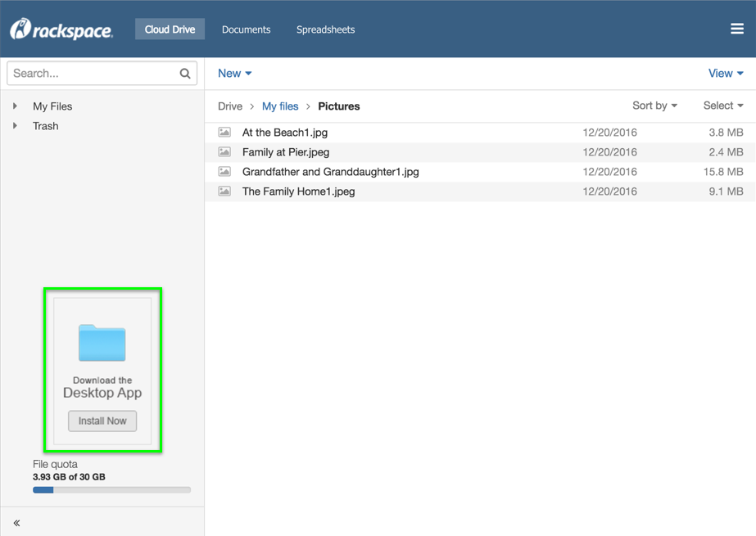This screenshot has width=756, height=536.
Task: Click the 3.93 GB of 30 GB text
Action: tap(69, 477)
